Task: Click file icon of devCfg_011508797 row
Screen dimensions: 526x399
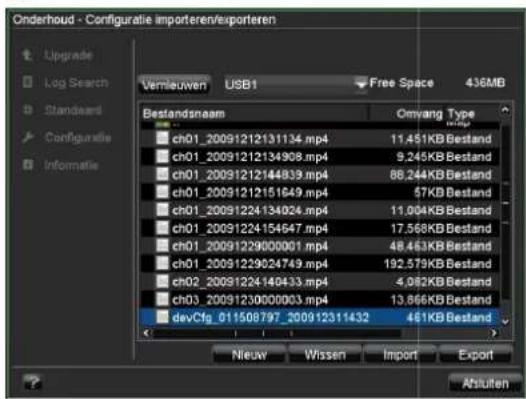Action: 162,316
